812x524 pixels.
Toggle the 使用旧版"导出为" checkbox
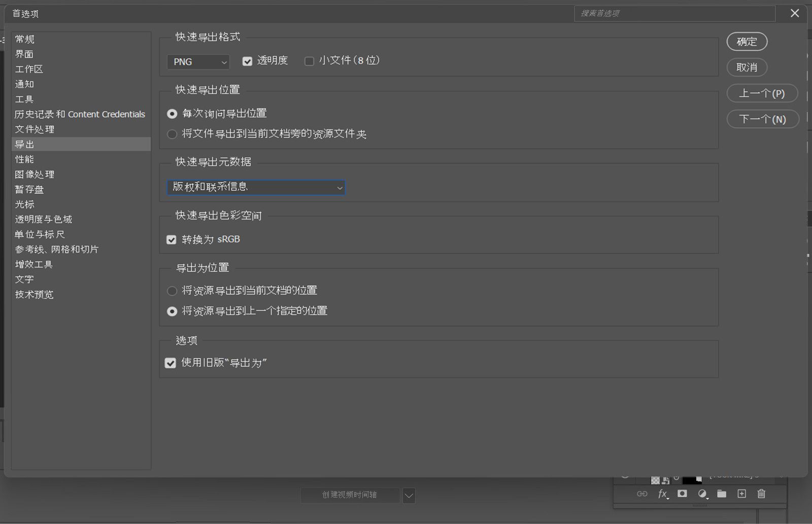[x=170, y=363]
